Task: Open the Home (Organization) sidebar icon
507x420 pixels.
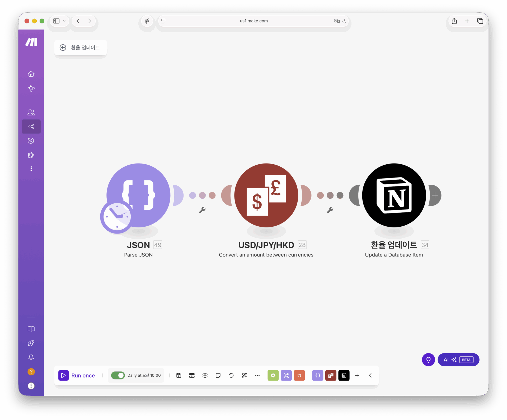Action: coord(31,74)
